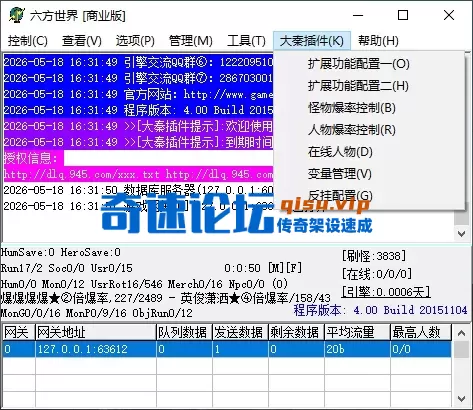Click the 程序版本 4.00 Build 20151104 label
The height and width of the screenshot is (410, 473).
(380, 310)
